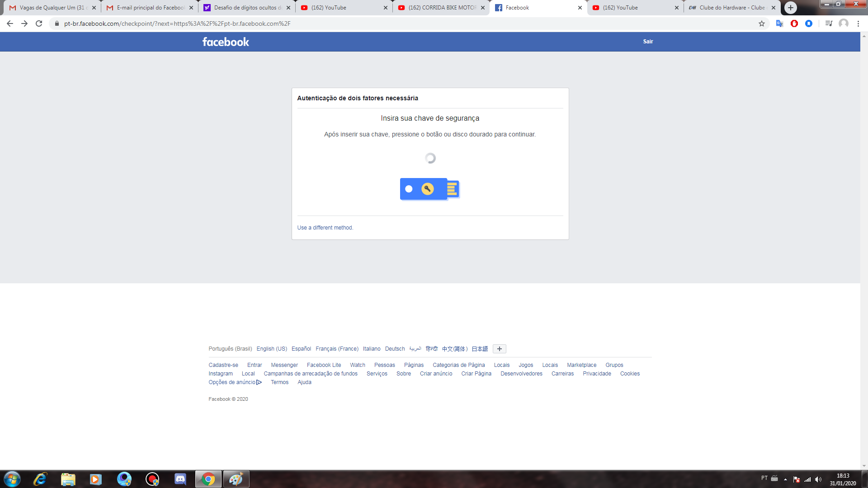This screenshot has width=868, height=488.
Task: Open the Chrome profile avatar
Action: (844, 23)
